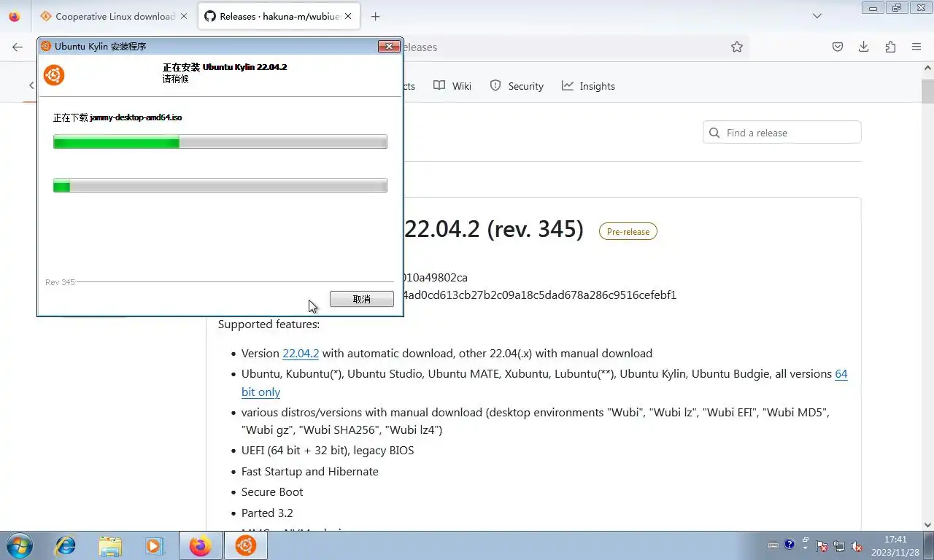Switch to Firefox taskbar button
Viewport: 934px width, 560px height.
(x=200, y=545)
